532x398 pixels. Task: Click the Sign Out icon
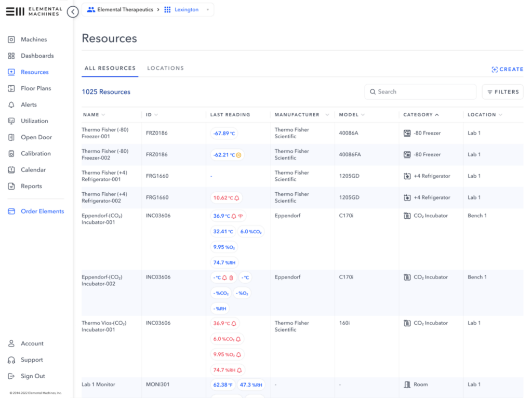pos(11,376)
